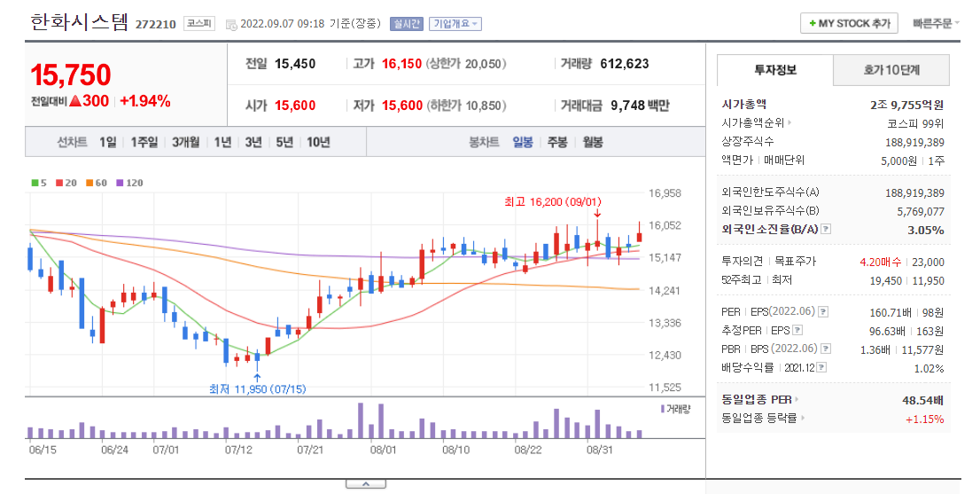980x494 pixels.
Task: Click the current price 15,750
Action: point(71,75)
